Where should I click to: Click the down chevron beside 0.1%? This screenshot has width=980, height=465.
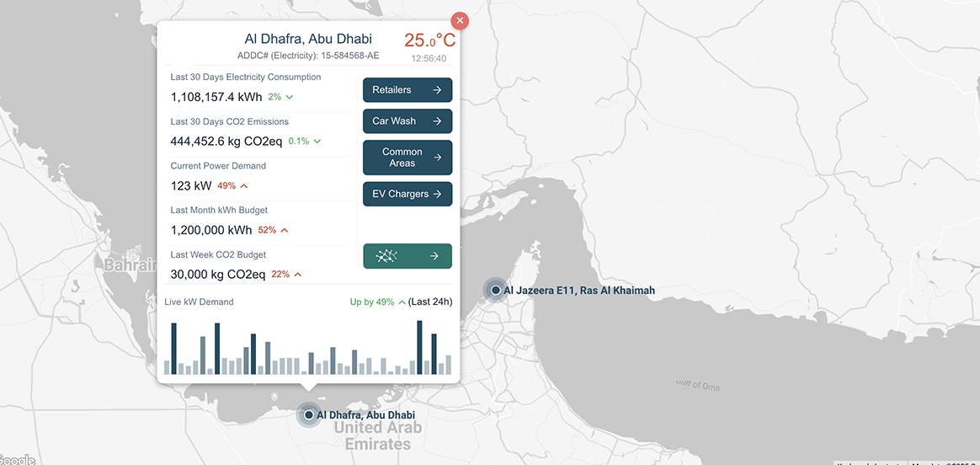317,142
